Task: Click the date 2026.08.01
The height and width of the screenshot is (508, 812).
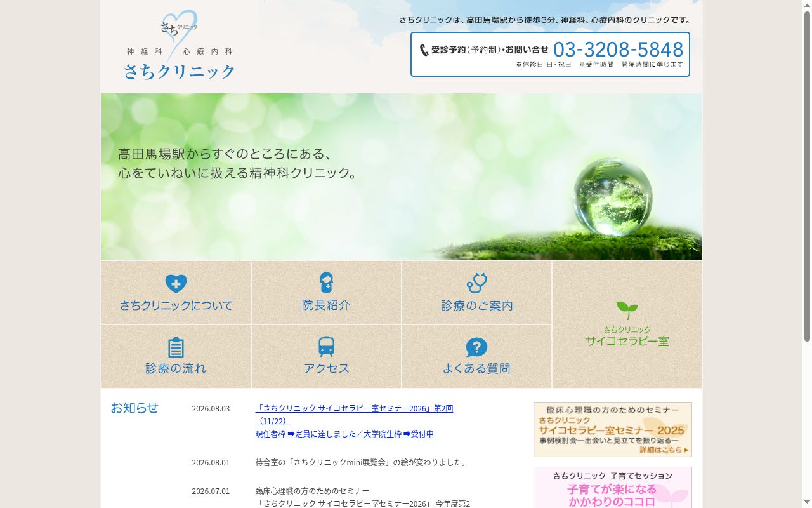Action: (x=211, y=462)
